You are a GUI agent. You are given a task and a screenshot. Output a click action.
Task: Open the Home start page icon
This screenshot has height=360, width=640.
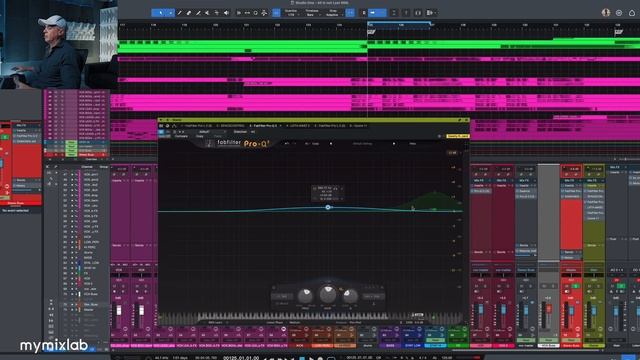click(x=632, y=13)
